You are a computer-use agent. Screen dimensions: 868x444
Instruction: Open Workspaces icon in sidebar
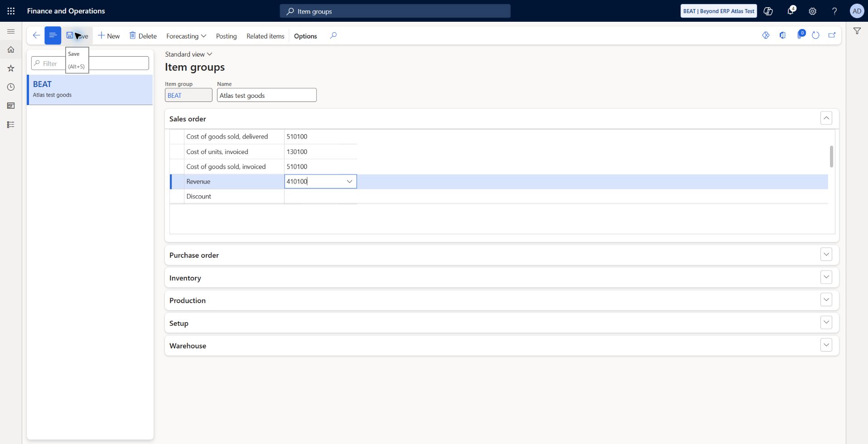point(11,106)
